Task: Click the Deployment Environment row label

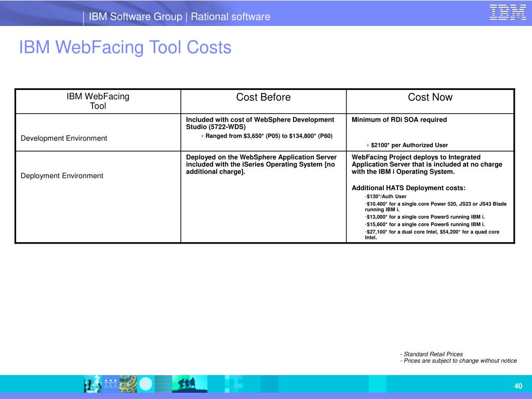Action: click(62, 176)
